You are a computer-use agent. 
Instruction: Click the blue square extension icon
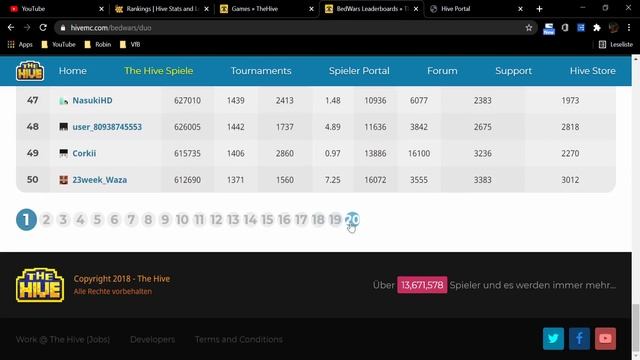581,28
